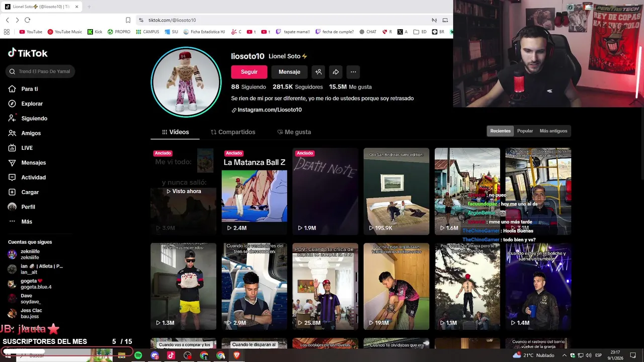Viewport: 644px width, 362px height.
Task: Open the Más options in sidebar
Action: 20,221
